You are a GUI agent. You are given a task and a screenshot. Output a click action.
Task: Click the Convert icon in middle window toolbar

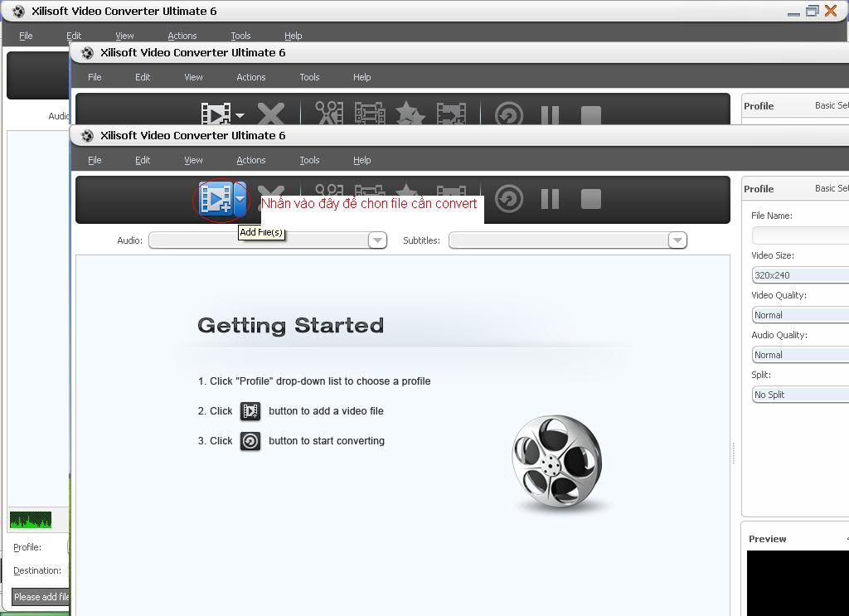509,114
